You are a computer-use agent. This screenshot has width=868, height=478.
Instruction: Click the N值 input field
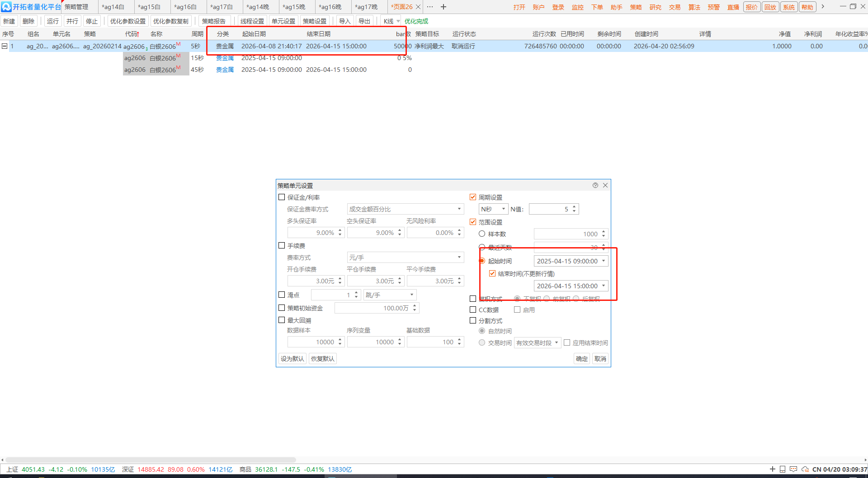(x=549, y=209)
